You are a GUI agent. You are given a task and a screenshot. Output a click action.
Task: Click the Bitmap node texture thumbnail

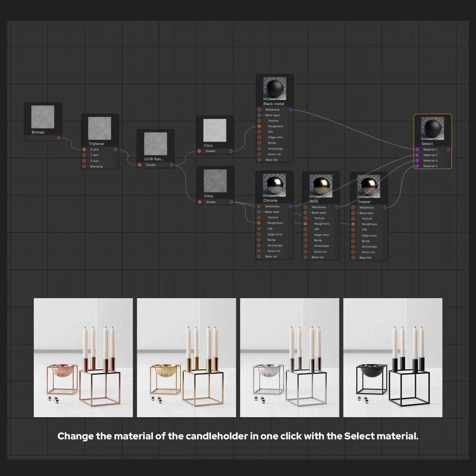click(x=43, y=117)
